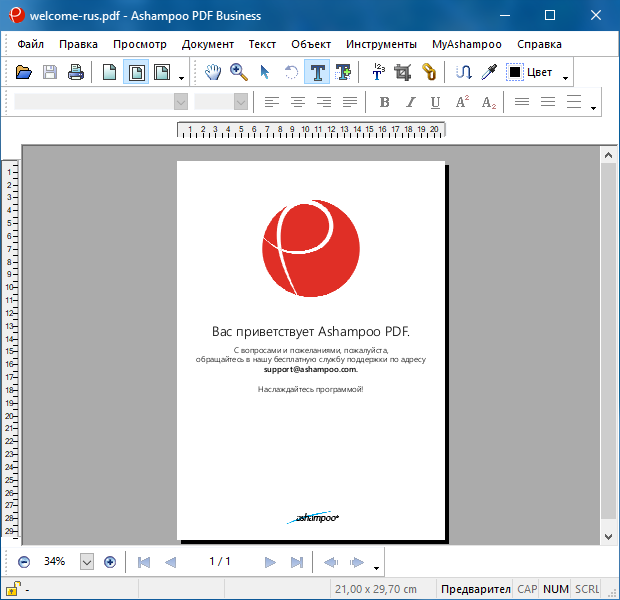The height and width of the screenshot is (600, 620).
Task: Select the arrow object selection tool
Action: point(265,72)
